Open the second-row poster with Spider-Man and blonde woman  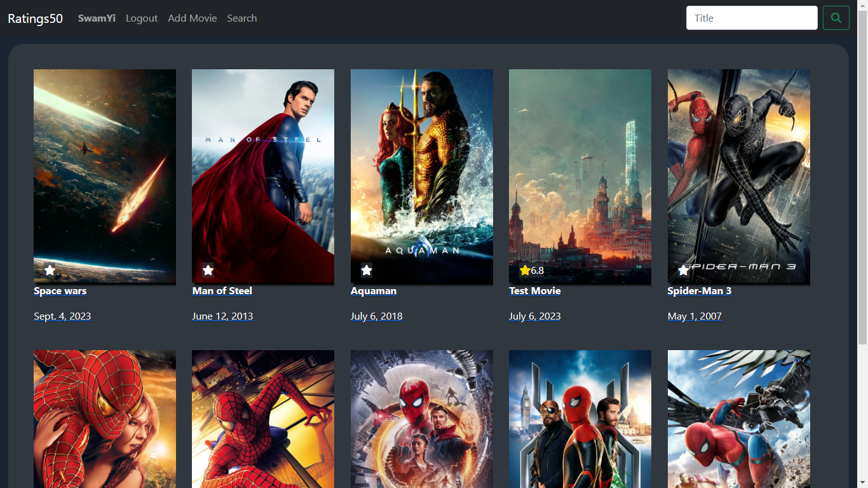pyautogui.click(x=105, y=419)
